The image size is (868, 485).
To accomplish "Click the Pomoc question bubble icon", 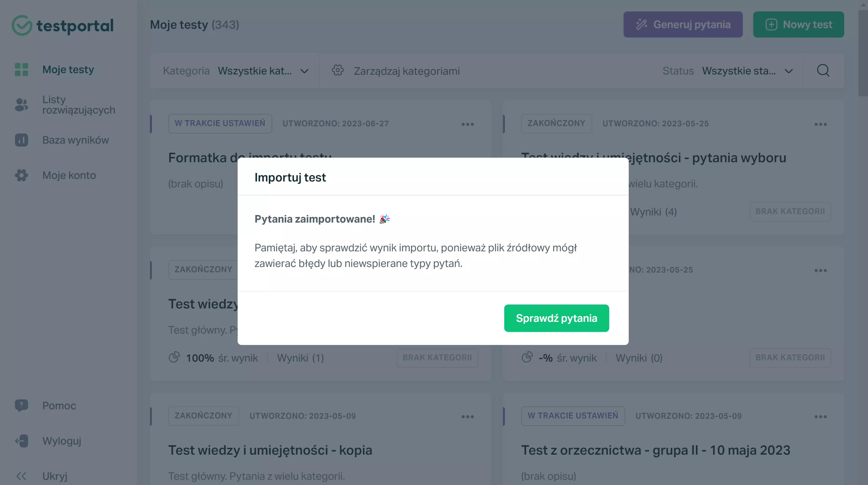I will (x=21, y=405).
